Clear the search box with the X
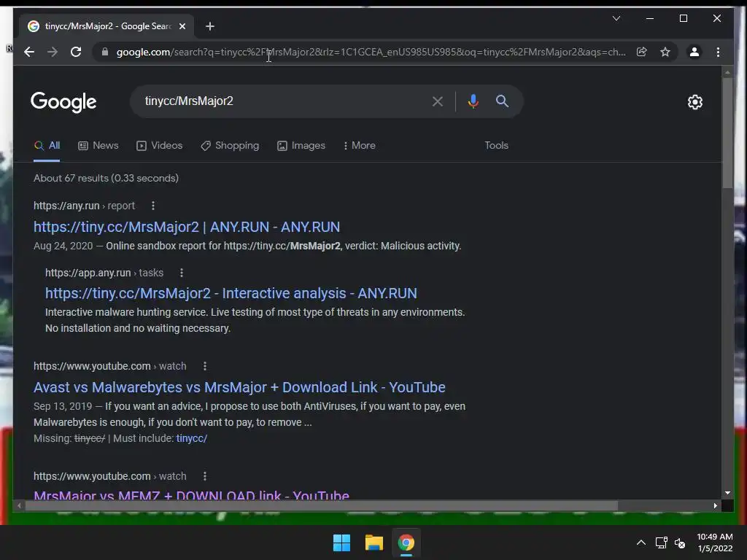The height and width of the screenshot is (560, 747). coord(438,101)
